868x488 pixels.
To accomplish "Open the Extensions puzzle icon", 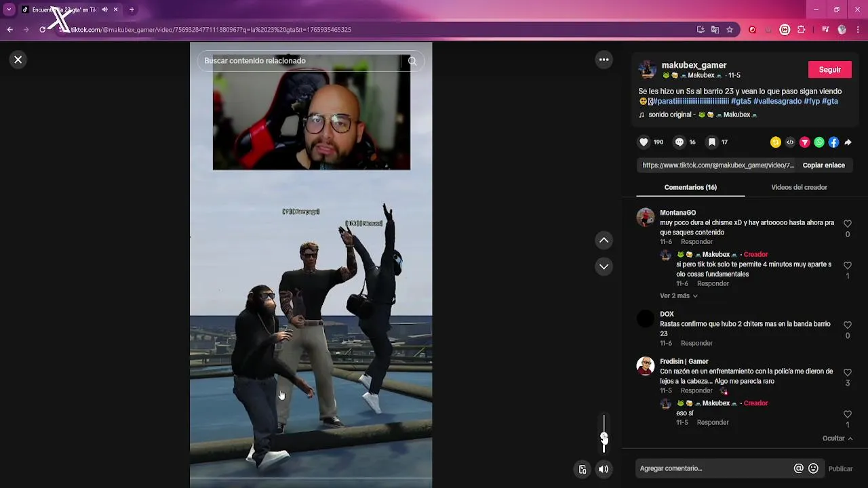I will click(x=802, y=30).
